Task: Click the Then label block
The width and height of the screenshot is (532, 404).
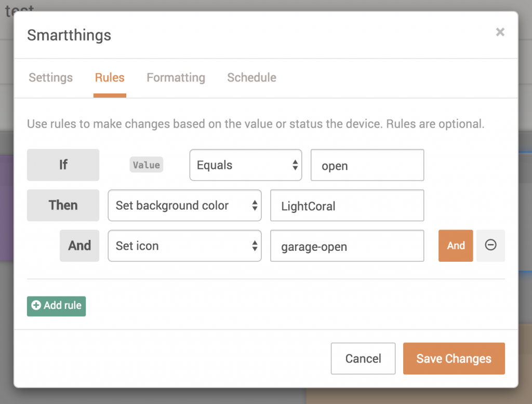Action: (63, 205)
